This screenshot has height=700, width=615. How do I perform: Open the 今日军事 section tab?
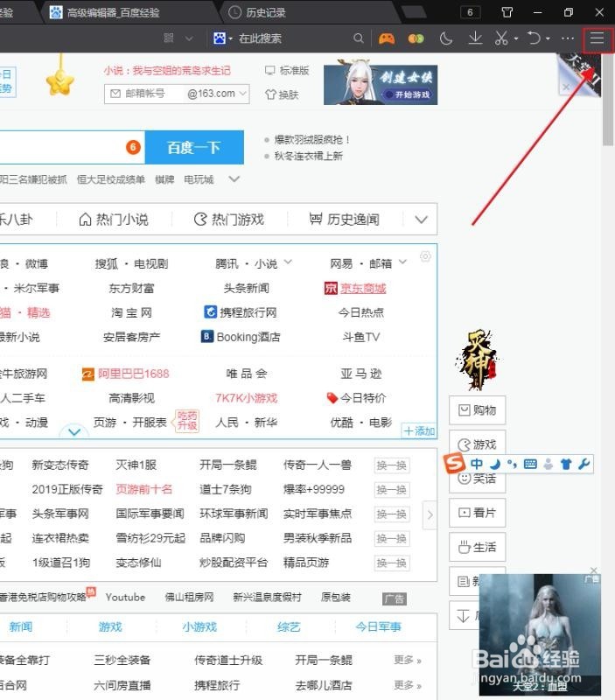point(378,626)
